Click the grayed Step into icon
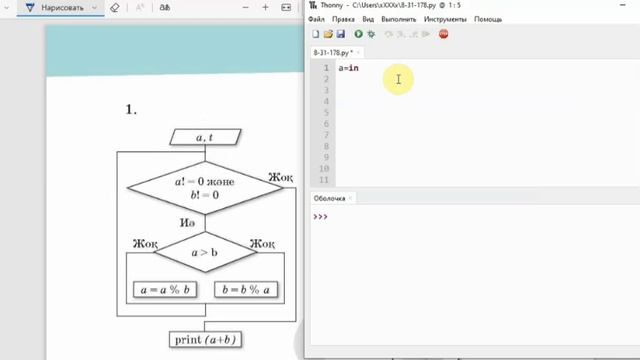640x360 pixels. point(401,34)
